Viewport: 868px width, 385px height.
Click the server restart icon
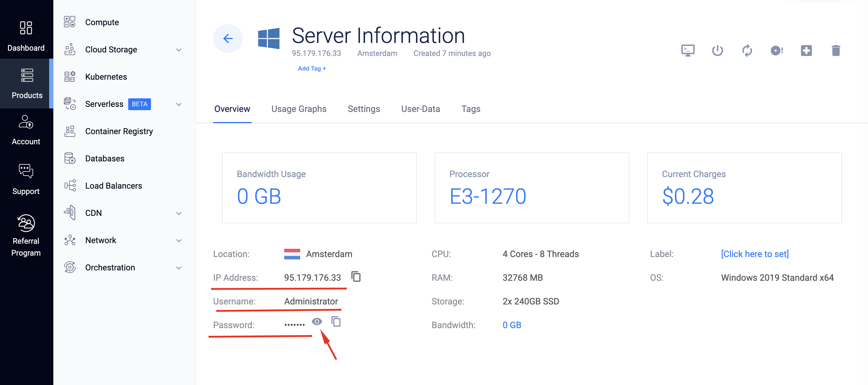(x=747, y=51)
